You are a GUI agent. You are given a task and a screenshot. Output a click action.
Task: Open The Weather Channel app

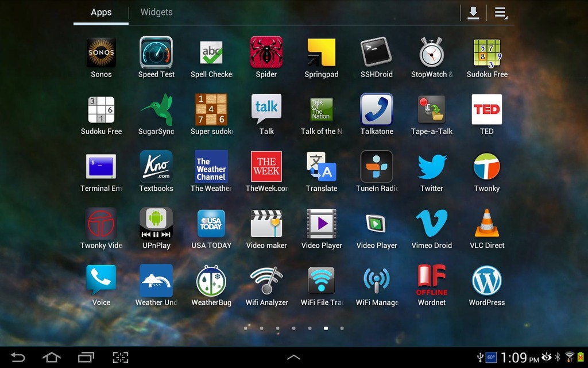tap(211, 172)
